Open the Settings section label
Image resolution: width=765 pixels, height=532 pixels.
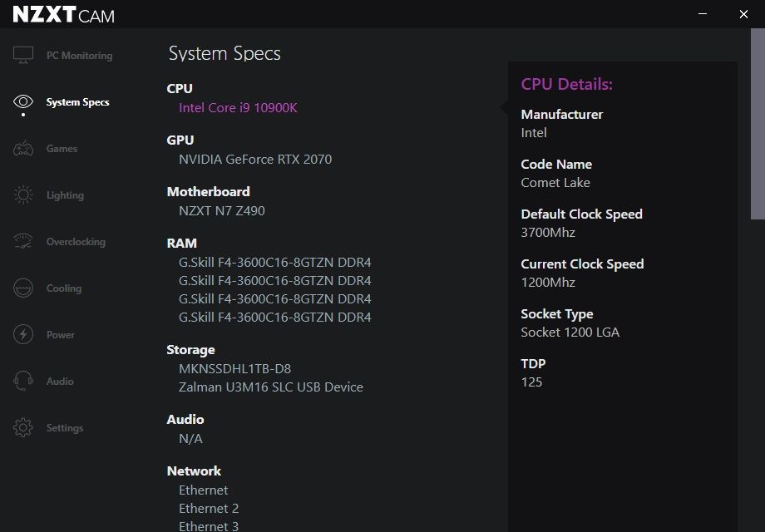(65, 427)
